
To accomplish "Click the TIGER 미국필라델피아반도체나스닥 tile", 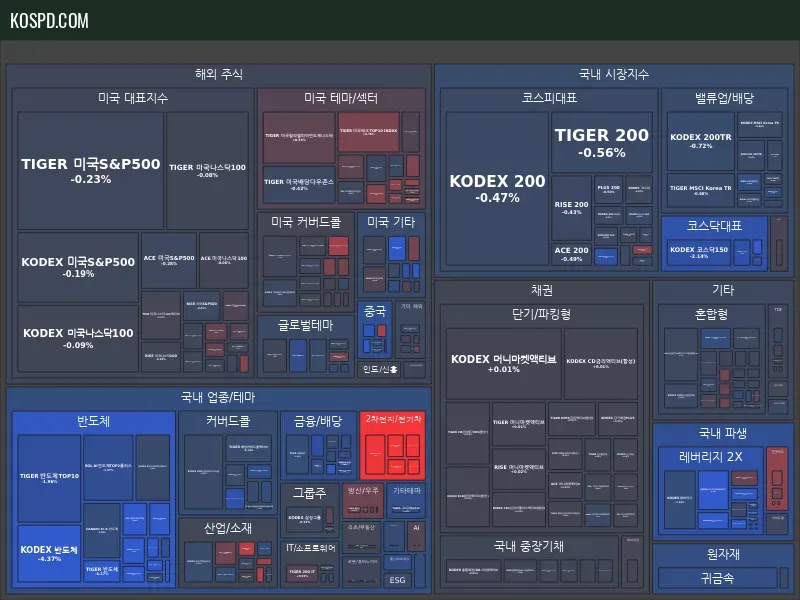I will (x=299, y=137).
